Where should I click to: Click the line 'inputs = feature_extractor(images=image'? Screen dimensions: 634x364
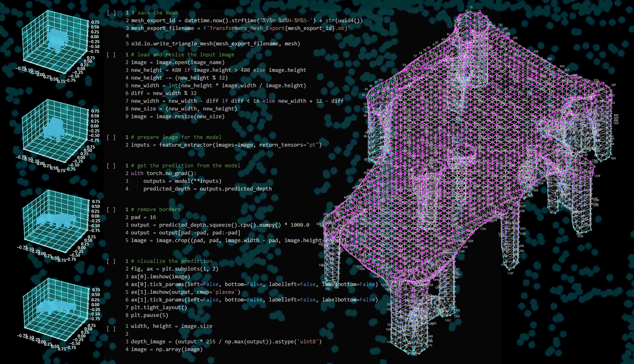(x=226, y=145)
